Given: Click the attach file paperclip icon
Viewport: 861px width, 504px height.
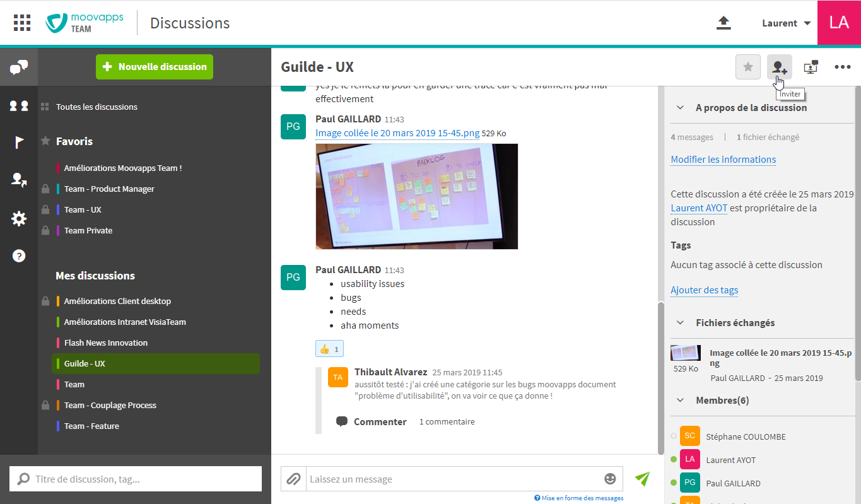Looking at the screenshot, I should click(x=293, y=479).
